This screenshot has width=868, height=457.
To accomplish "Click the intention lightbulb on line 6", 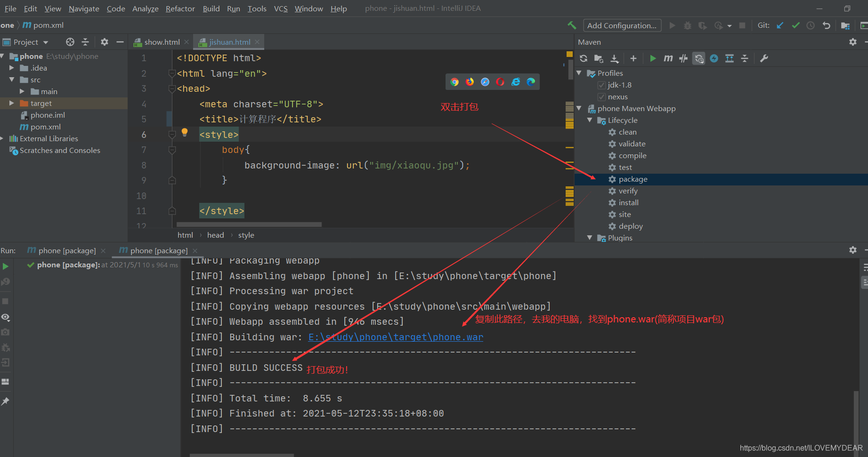I will coord(185,133).
